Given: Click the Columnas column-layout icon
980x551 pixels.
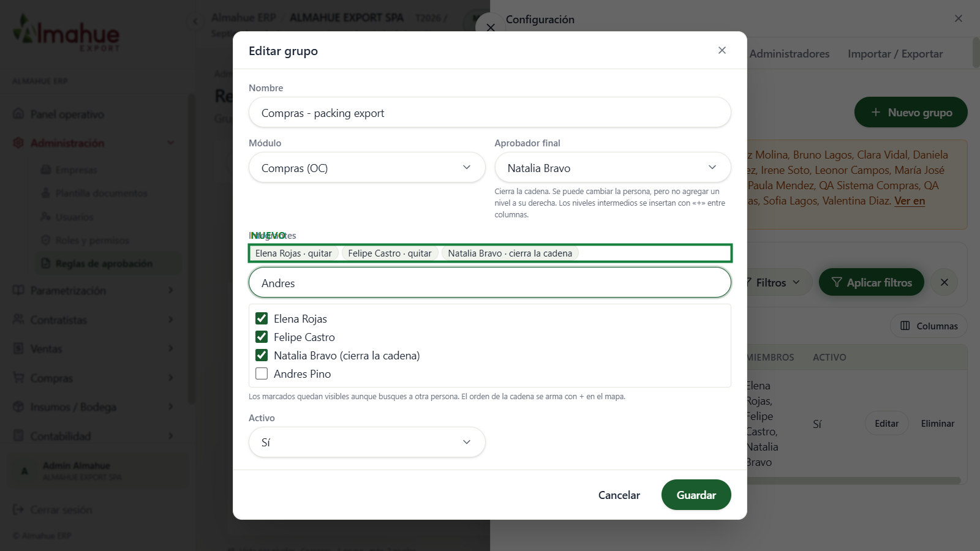Looking at the screenshot, I should coord(905,326).
